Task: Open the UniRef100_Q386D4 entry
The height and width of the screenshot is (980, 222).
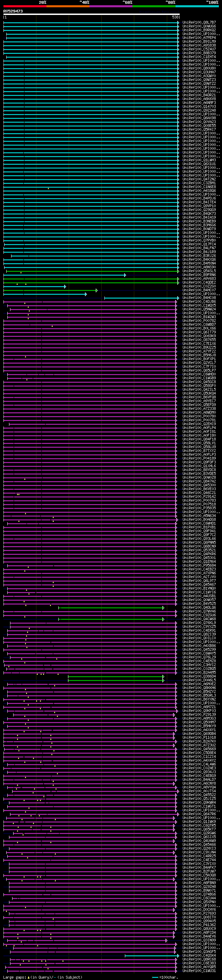Action: [199, 677]
